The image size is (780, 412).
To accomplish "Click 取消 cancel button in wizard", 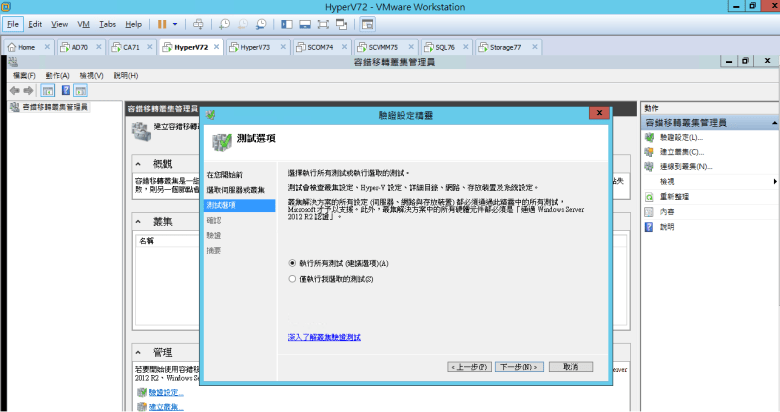I will (571, 367).
